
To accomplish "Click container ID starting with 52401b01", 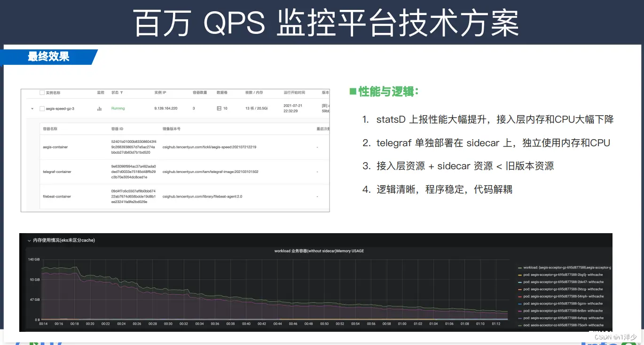I will (134, 147).
